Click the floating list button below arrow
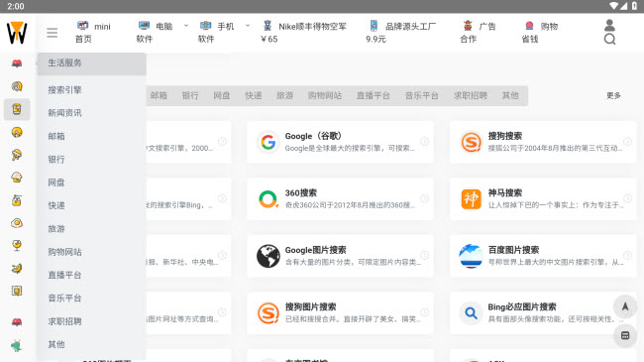Viewport: 644px width, 362px height. (x=625, y=335)
